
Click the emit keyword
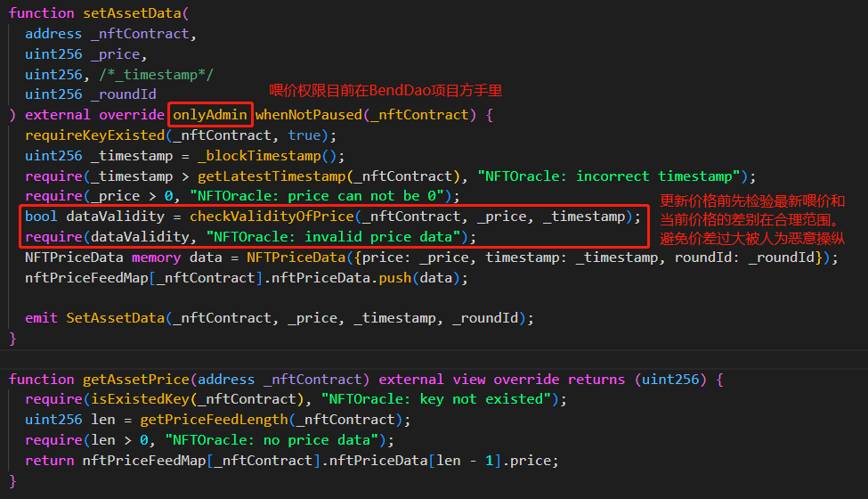pyautogui.click(x=41, y=318)
